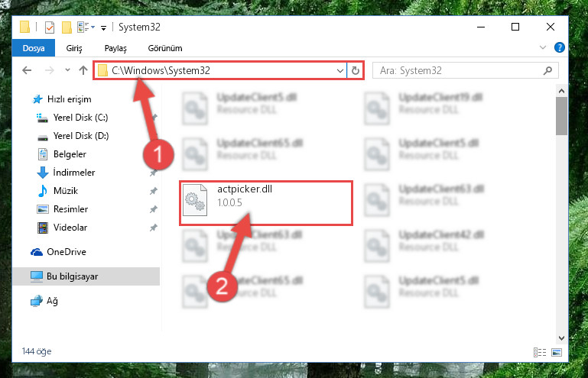Click the Back navigation arrow
This screenshot has width=588, height=378.
pyautogui.click(x=27, y=70)
